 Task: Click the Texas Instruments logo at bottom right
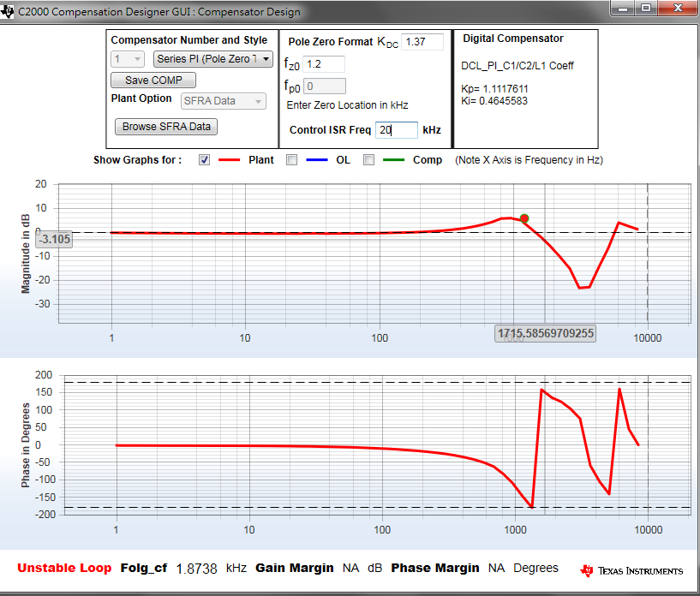[x=631, y=570]
